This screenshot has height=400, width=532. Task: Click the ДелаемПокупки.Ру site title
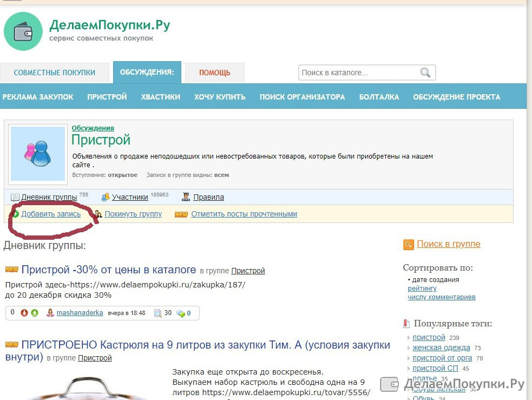coord(109,25)
